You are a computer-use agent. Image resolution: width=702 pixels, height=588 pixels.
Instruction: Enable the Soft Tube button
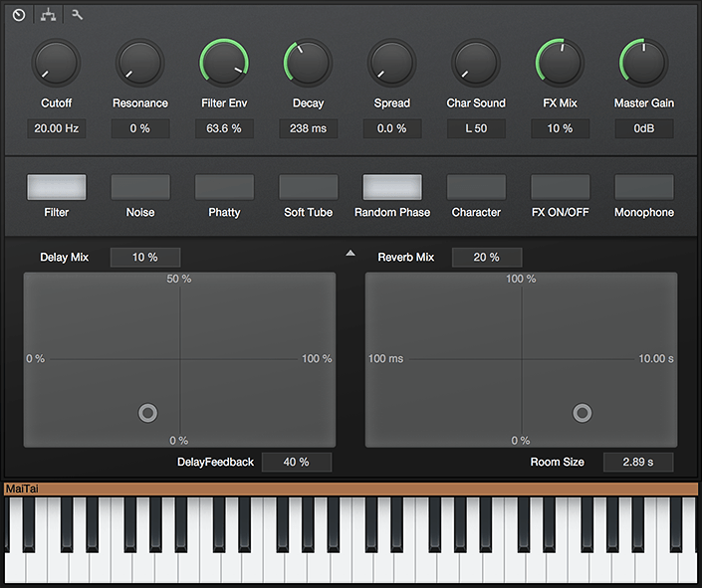click(308, 187)
